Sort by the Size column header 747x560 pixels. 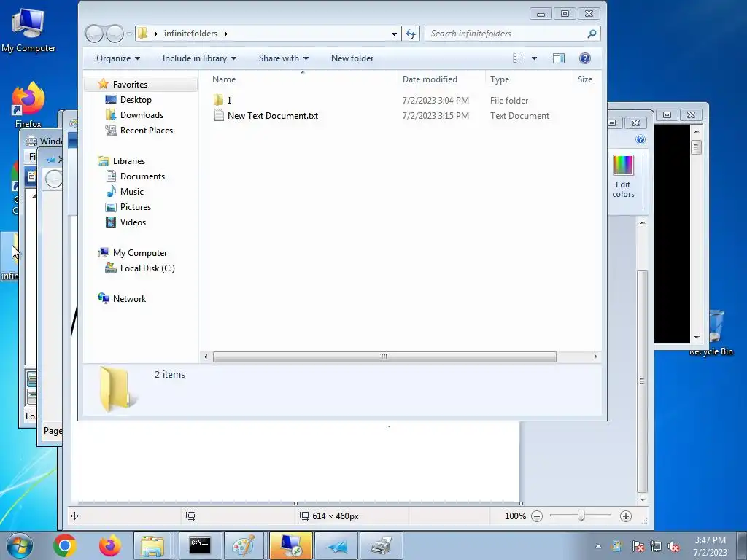coord(585,79)
